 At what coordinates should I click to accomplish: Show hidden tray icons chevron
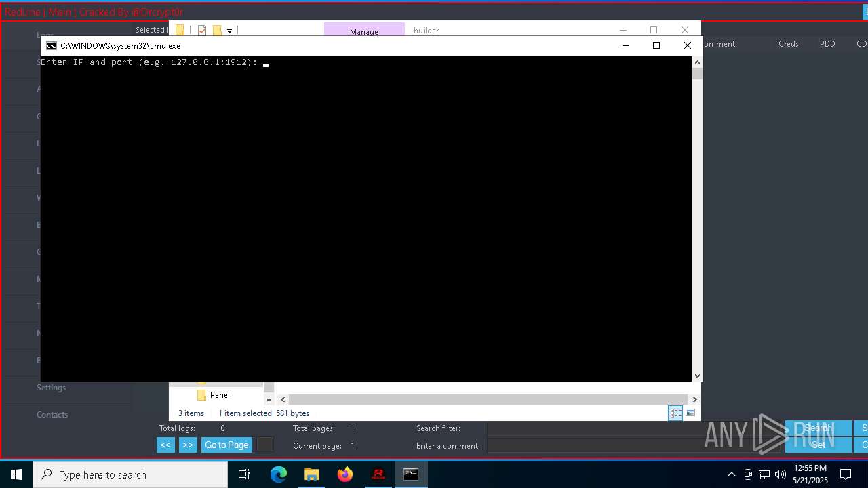(x=731, y=474)
